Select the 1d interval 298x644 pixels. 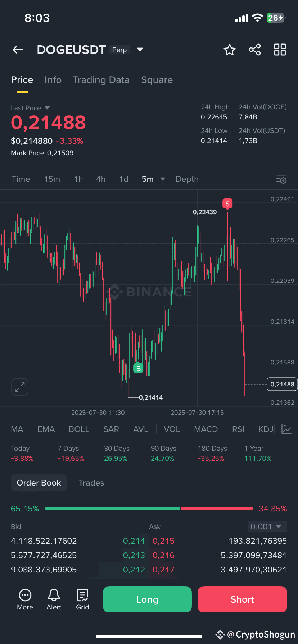[124, 179]
